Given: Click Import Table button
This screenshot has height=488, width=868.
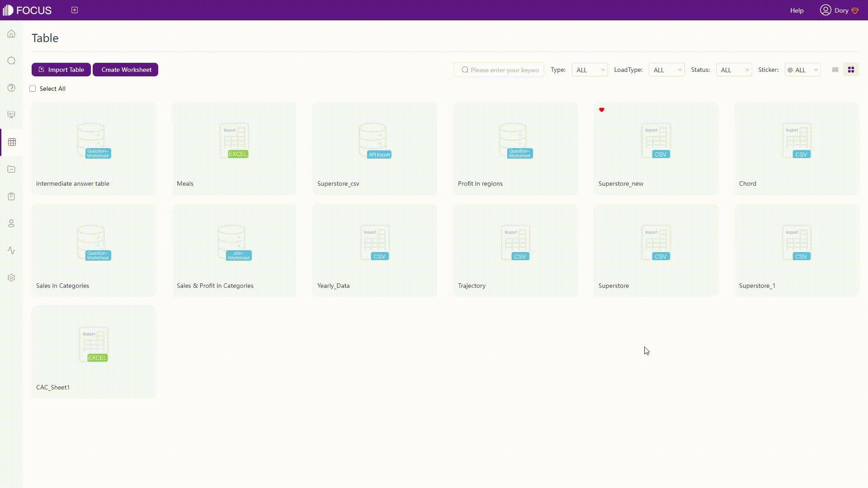Looking at the screenshot, I should click(x=61, y=70).
